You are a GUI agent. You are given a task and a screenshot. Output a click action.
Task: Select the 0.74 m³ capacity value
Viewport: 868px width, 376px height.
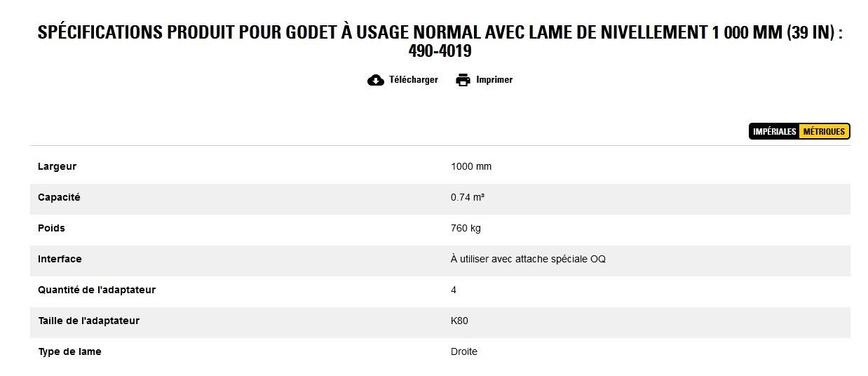coord(468,198)
